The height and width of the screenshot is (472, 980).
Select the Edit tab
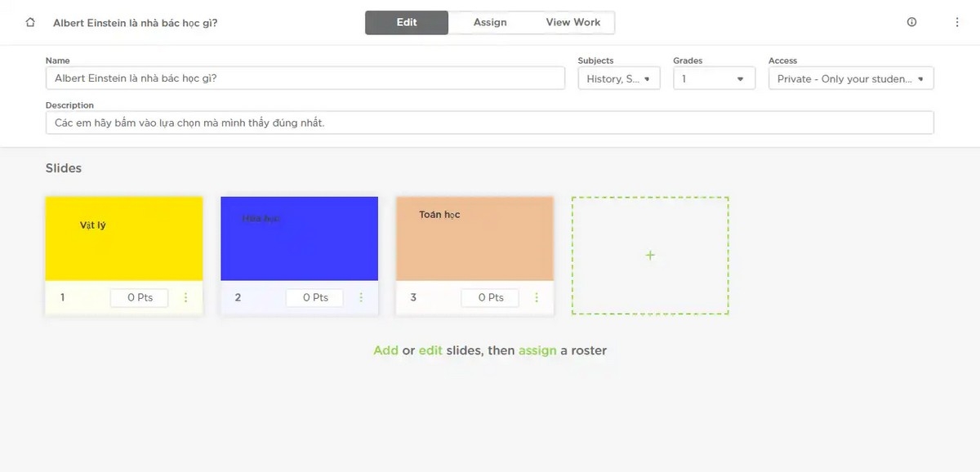click(x=407, y=22)
